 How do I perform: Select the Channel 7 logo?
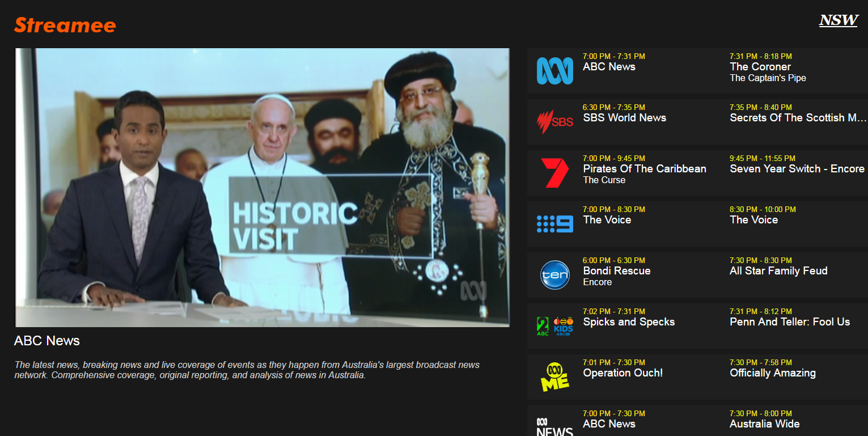[555, 173]
